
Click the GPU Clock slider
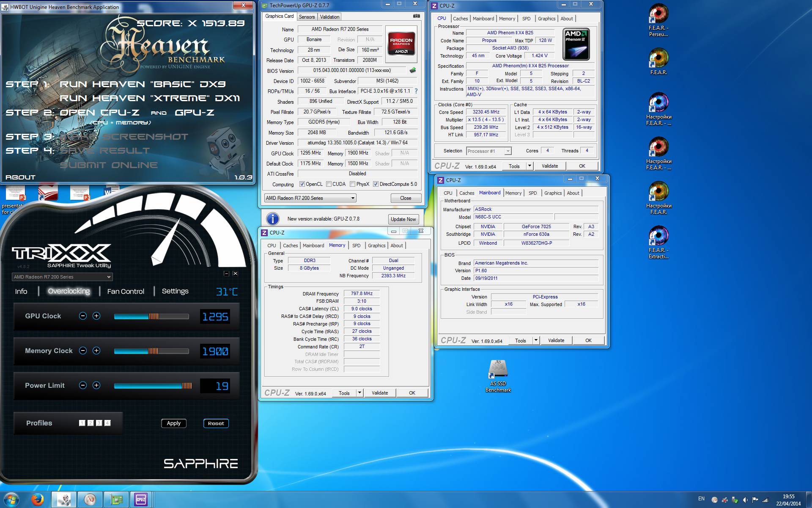151,316
